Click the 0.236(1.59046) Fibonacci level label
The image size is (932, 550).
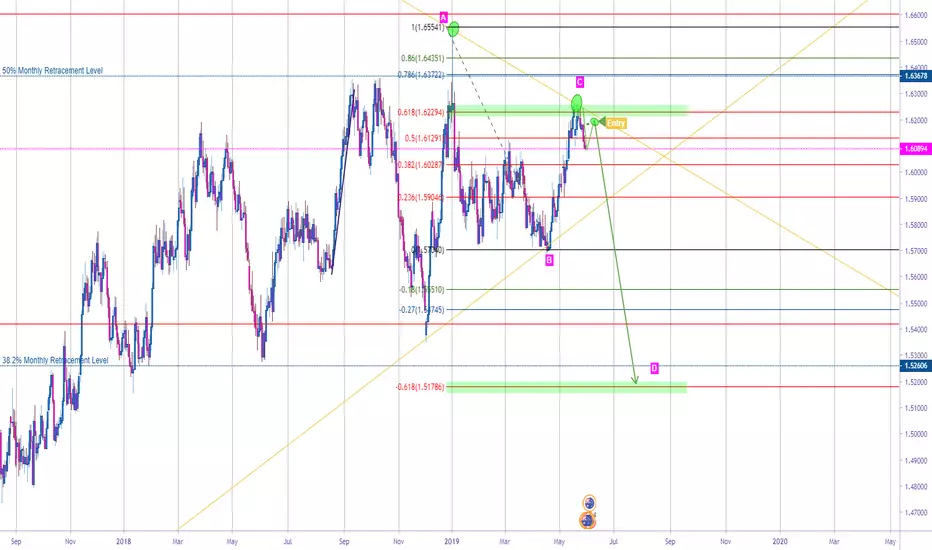pos(421,197)
